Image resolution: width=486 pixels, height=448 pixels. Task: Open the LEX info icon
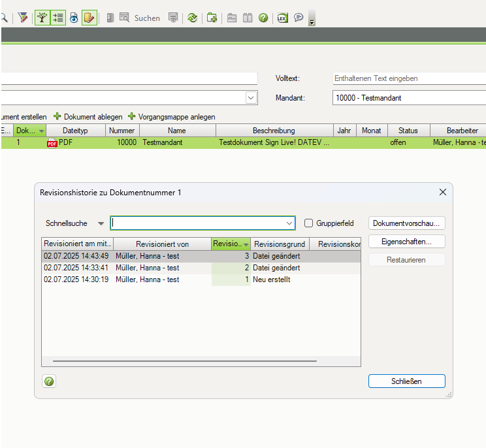point(282,18)
